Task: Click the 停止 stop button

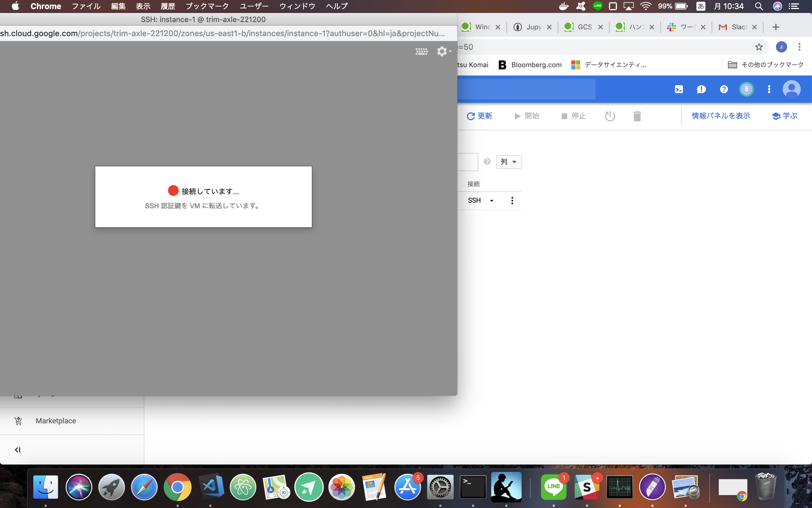Action: (x=573, y=116)
